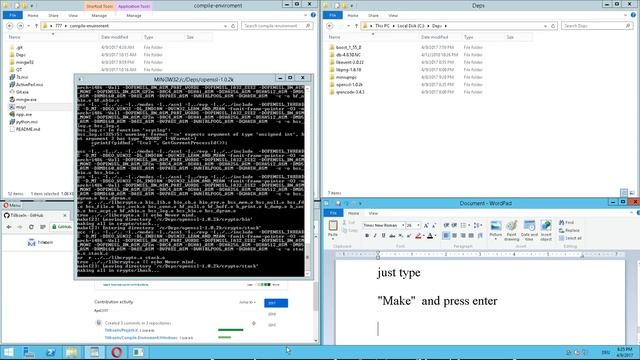The width and height of the screenshot is (640, 360).
Task: Click the MINGW32 terminal vertical scrollbar
Action: tap(307, 180)
